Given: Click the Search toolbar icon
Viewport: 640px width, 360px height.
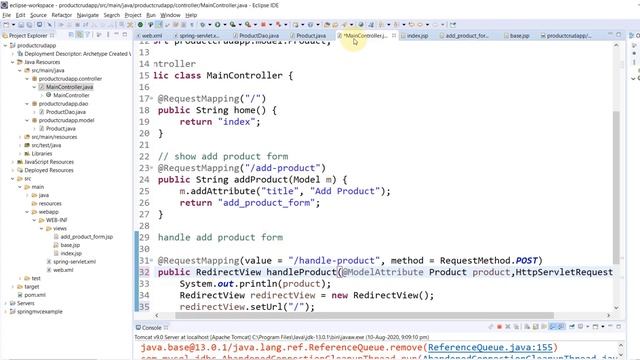Looking at the screenshot, I should point(344,24).
